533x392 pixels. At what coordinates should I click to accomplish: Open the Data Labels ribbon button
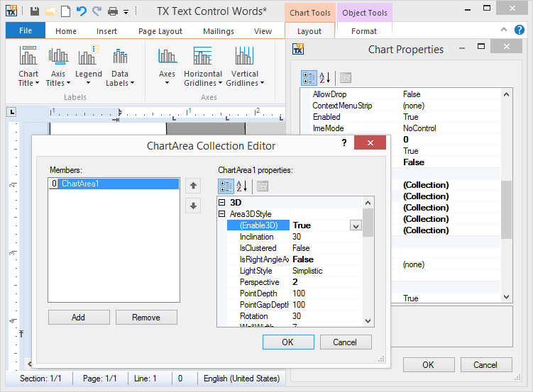tap(120, 67)
